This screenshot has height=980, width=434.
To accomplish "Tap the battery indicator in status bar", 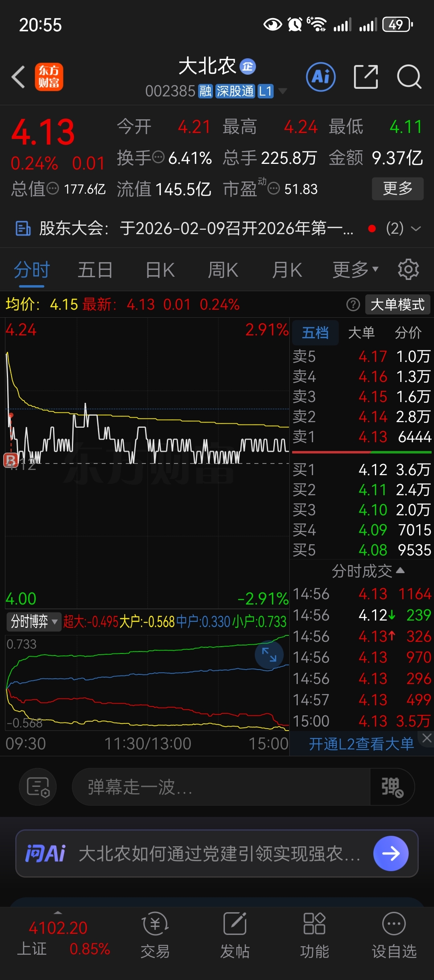I will coord(397,25).
